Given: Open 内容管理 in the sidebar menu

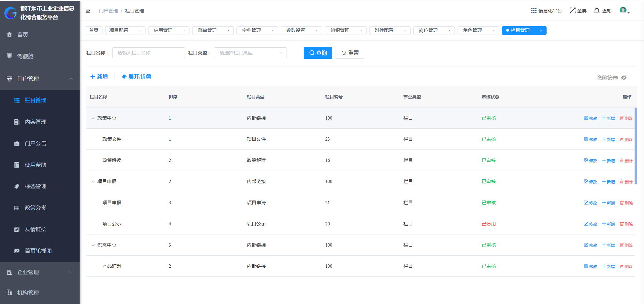Looking at the screenshot, I should click(35, 122).
